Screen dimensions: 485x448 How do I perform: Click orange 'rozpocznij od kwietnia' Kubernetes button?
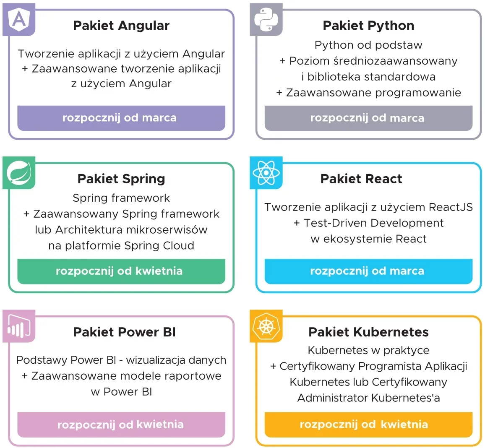pyautogui.click(x=368, y=425)
